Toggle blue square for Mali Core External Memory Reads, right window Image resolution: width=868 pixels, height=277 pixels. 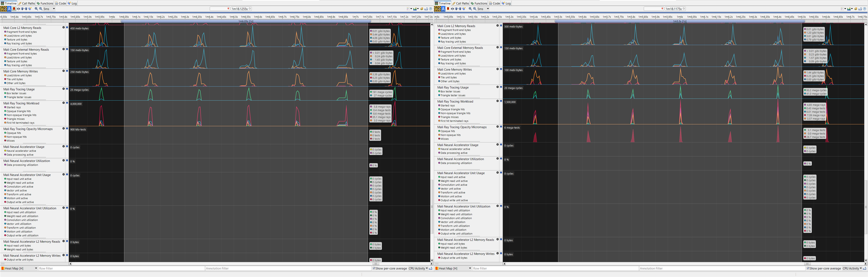501,47
